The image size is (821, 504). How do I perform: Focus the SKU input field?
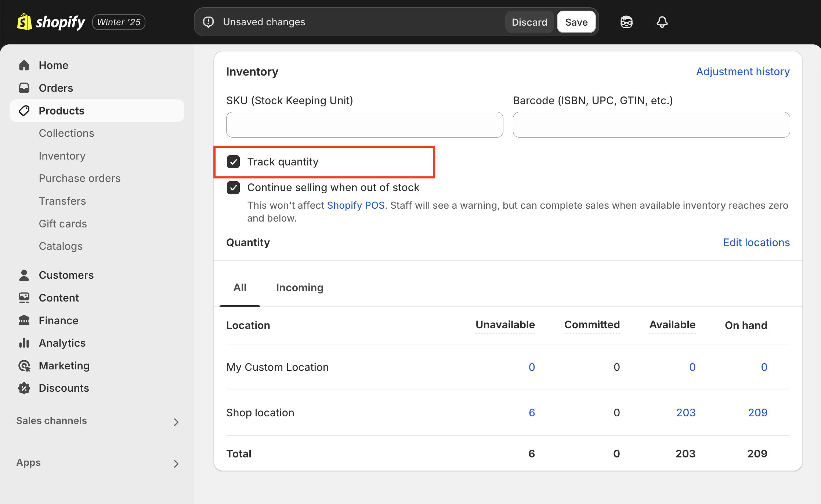365,125
